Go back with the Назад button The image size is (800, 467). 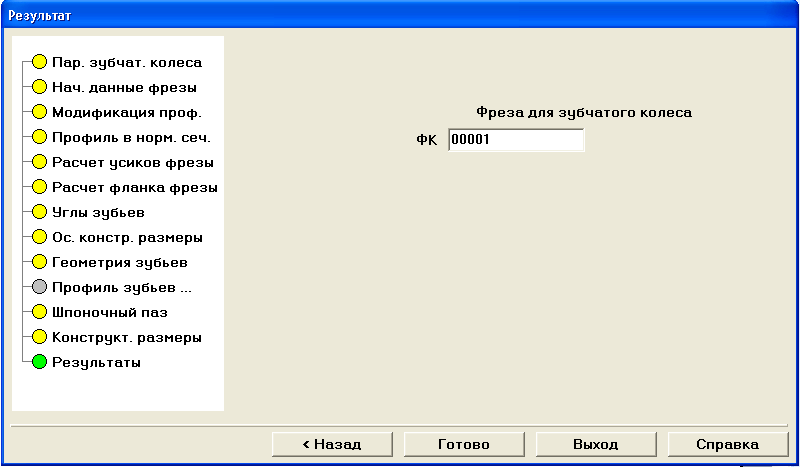(332, 444)
